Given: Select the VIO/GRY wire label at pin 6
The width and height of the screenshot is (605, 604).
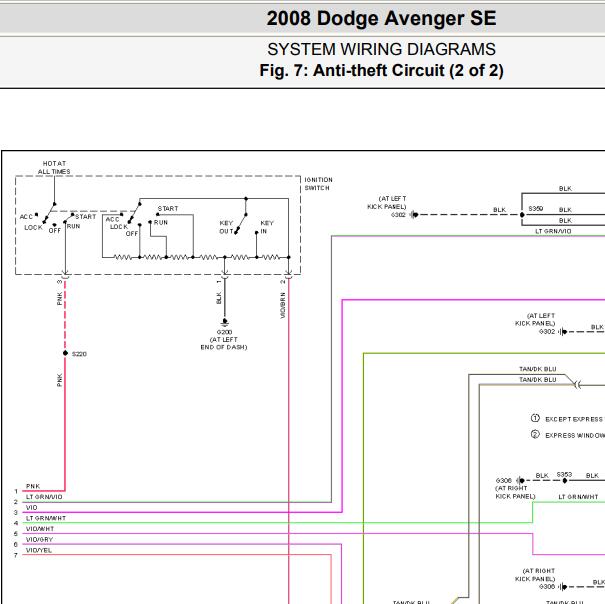Looking at the screenshot, I should (39, 539).
